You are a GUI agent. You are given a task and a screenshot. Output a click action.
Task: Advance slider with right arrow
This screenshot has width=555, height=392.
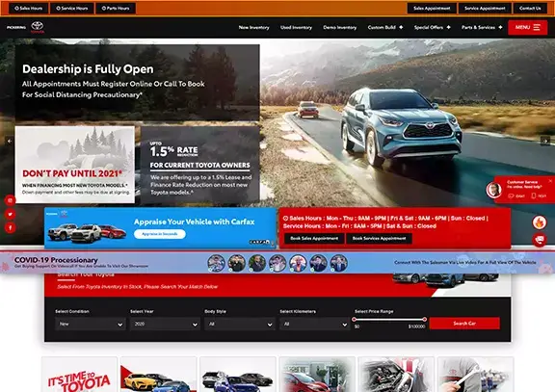tap(545, 141)
